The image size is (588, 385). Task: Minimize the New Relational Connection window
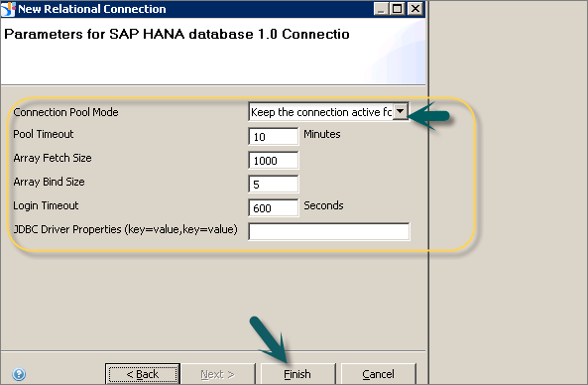point(381,9)
